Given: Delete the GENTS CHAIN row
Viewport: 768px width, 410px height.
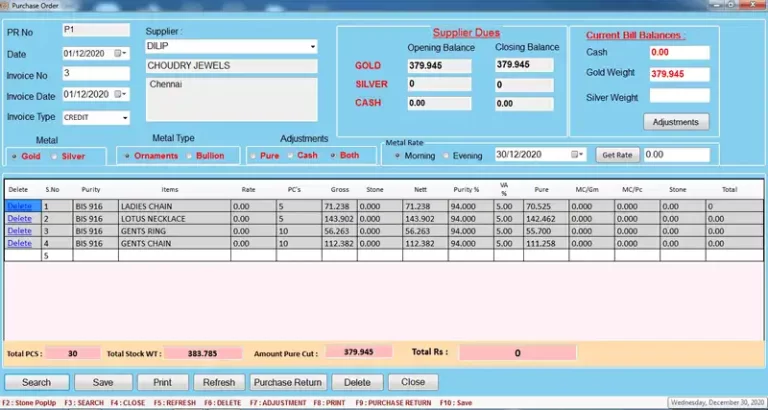Looking at the screenshot, I should pyautogui.click(x=20, y=243).
